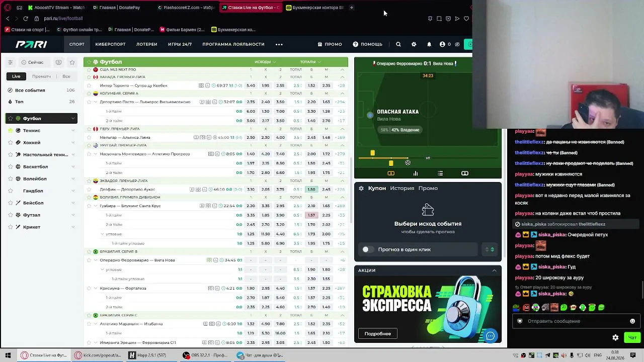644x362 pixels.
Task: Open emoji picker in chat
Action: 632,321
